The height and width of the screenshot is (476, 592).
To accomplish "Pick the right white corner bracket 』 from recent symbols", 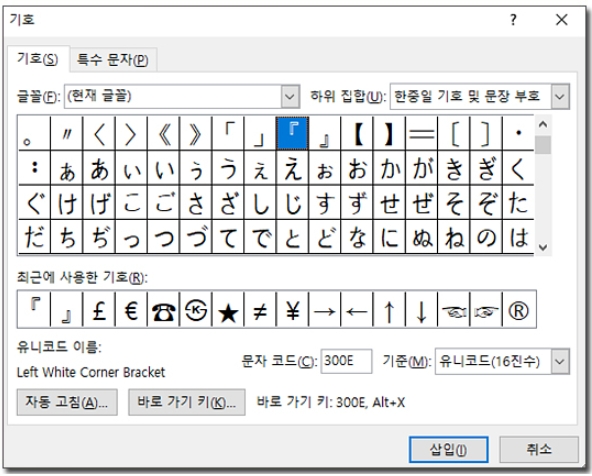I will (x=66, y=310).
